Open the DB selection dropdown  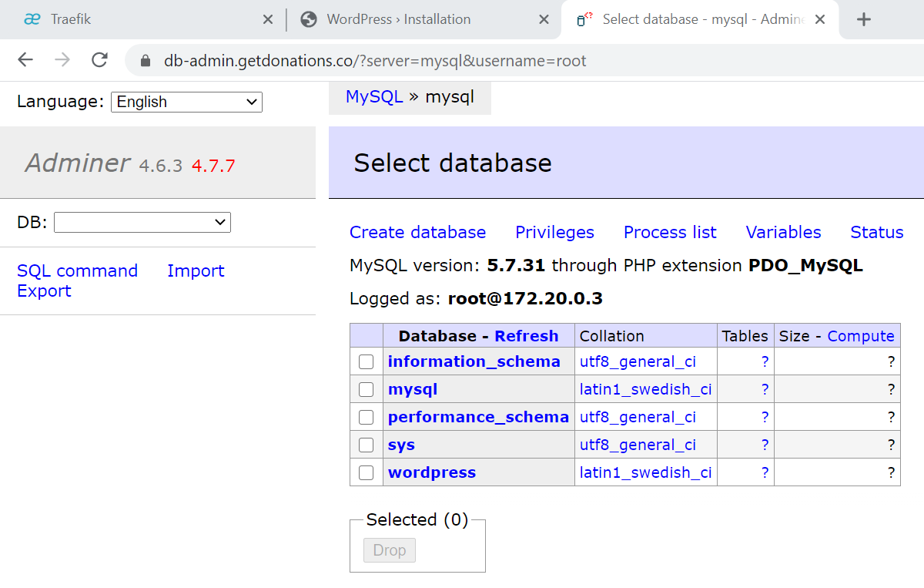pos(142,223)
